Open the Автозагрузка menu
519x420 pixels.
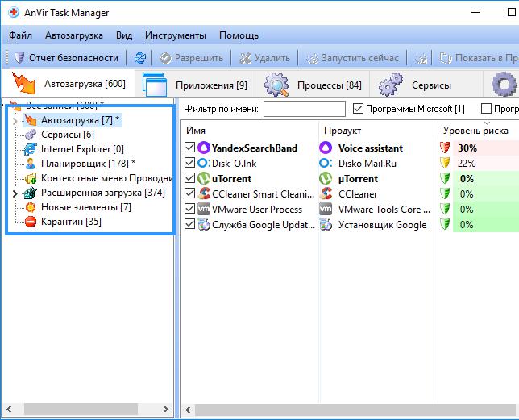74,35
